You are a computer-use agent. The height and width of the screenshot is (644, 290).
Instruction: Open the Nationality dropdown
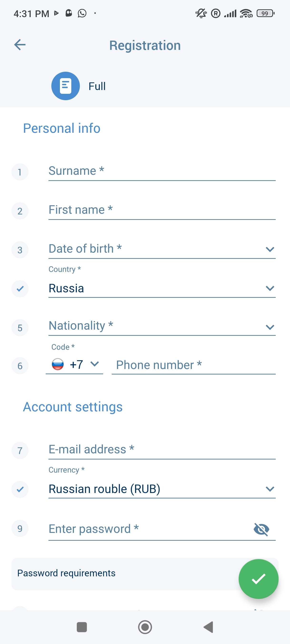pyautogui.click(x=162, y=326)
